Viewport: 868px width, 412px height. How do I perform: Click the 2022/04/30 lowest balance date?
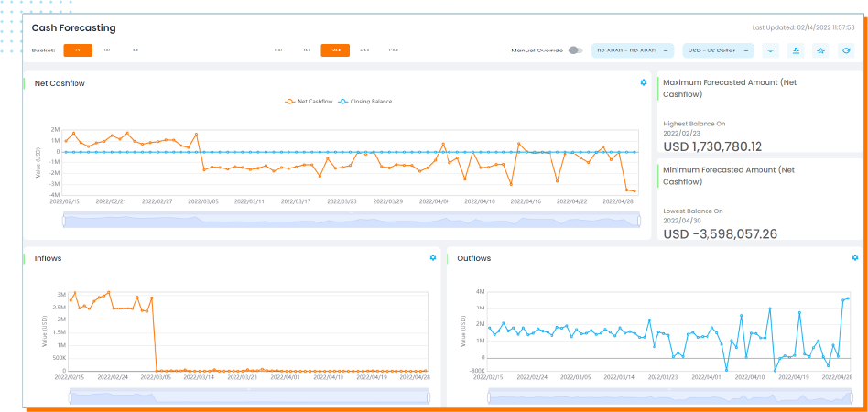tap(680, 220)
